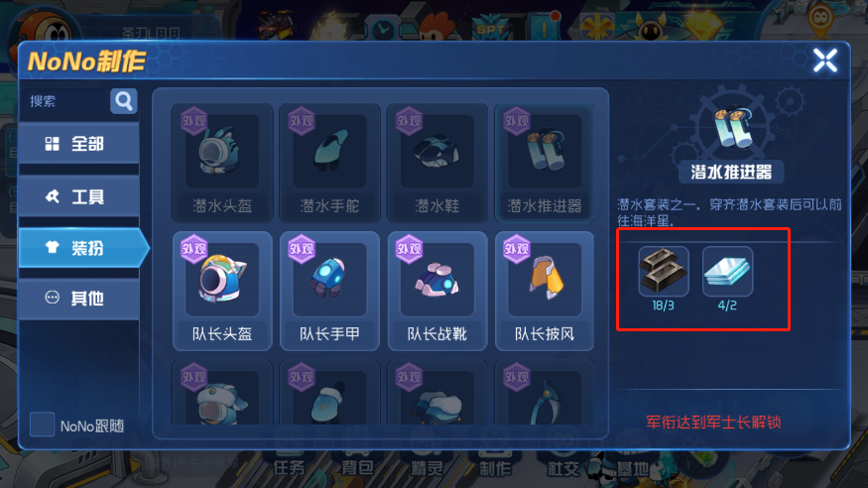Close the NoNo制作 window
The height and width of the screenshot is (488, 868).
pyautogui.click(x=824, y=60)
